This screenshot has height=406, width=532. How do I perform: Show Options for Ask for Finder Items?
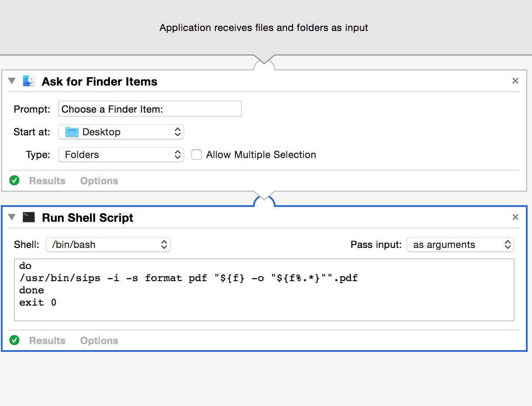[99, 181]
